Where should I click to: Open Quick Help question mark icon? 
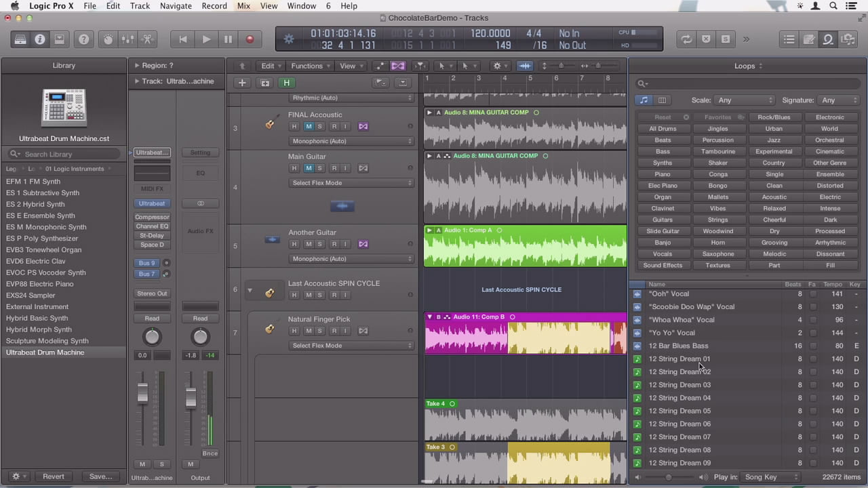click(84, 39)
